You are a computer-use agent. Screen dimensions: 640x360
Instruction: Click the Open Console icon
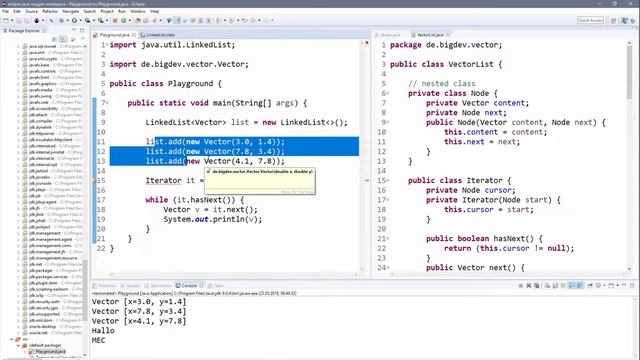pyautogui.click(x=611, y=285)
